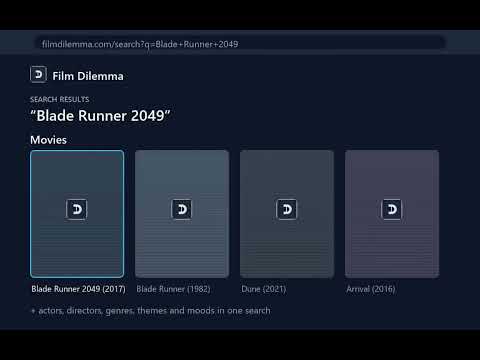Click placeholder logo icon on Dune poster
The image size is (480, 360).
point(287,209)
